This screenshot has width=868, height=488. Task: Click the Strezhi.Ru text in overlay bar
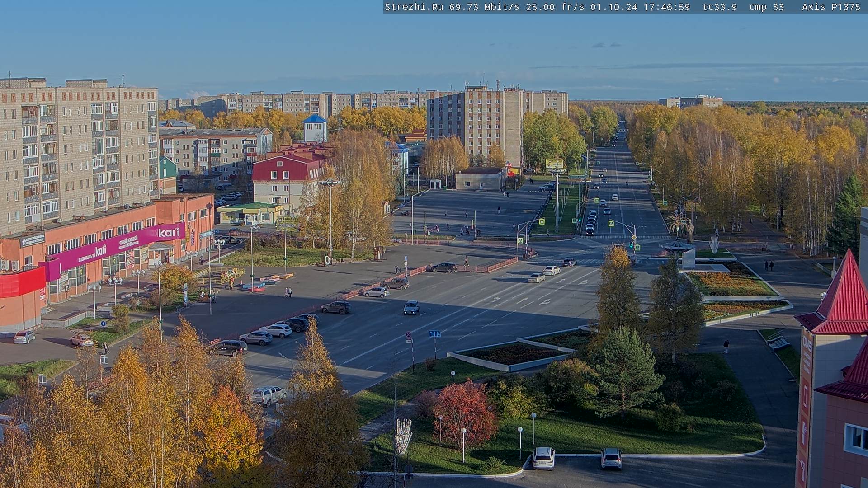tap(414, 7)
